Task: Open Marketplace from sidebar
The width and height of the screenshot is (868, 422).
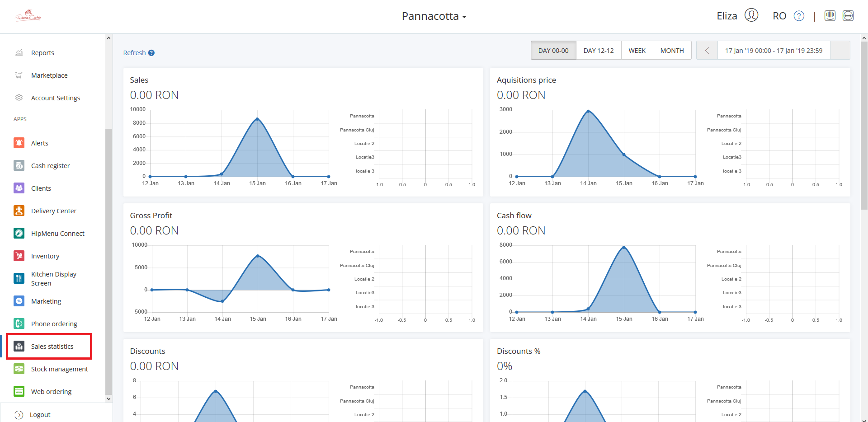Action: pyautogui.click(x=49, y=75)
